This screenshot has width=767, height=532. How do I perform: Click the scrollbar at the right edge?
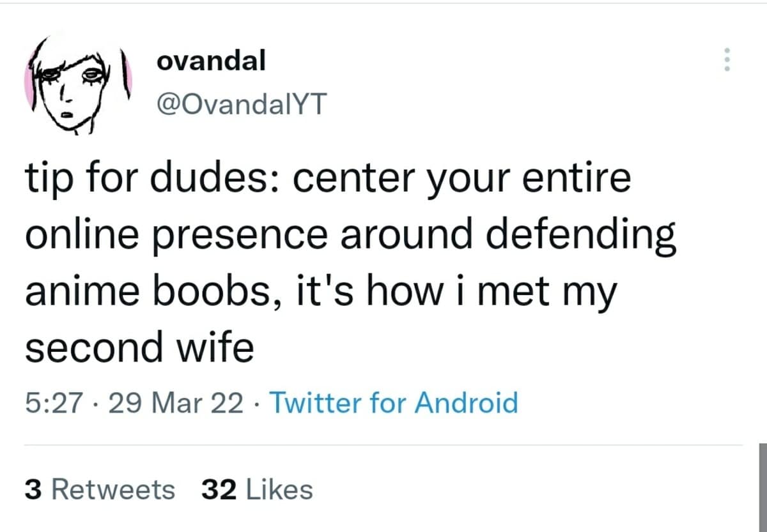pos(763,485)
